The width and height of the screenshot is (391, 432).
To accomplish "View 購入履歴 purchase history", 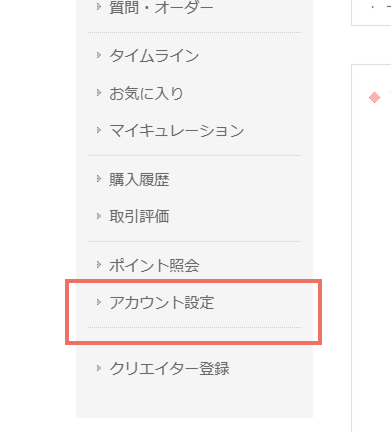I will [139, 180].
